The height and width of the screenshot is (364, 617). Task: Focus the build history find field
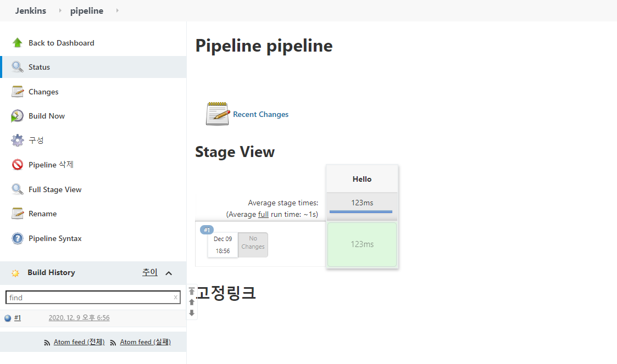(x=93, y=298)
